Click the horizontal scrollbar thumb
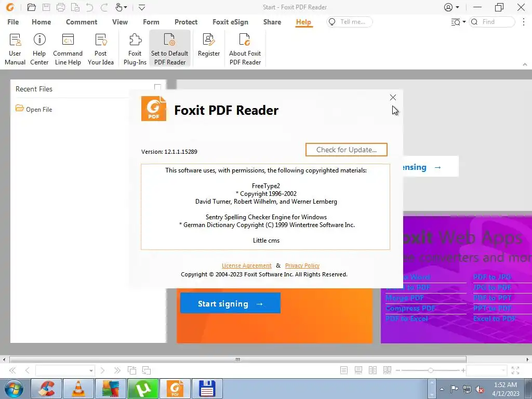 pyautogui.click(x=238, y=360)
